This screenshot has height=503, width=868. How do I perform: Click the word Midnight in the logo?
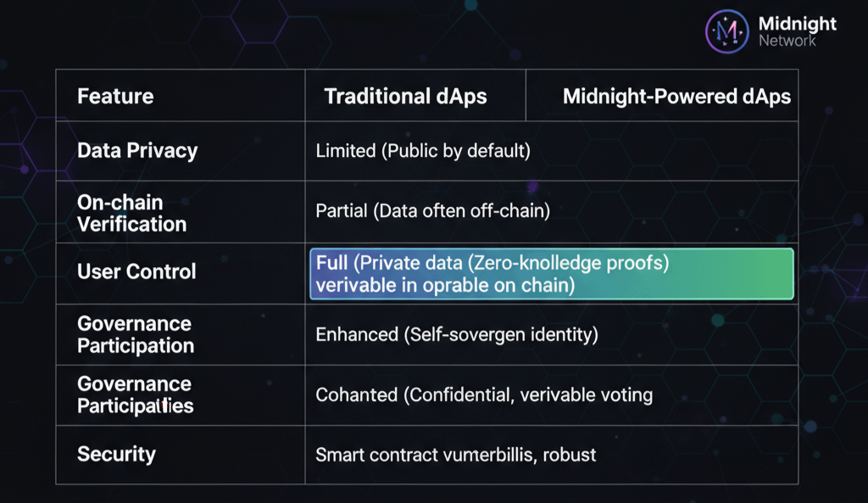(798, 24)
